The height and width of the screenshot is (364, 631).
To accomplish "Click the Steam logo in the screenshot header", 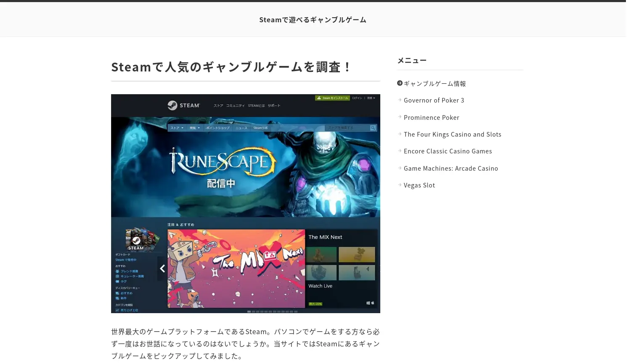I will tap(183, 106).
